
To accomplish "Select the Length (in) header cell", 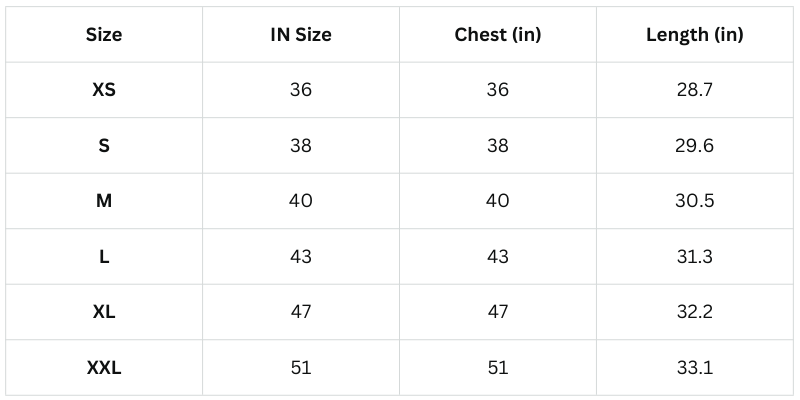I will coord(694,35).
